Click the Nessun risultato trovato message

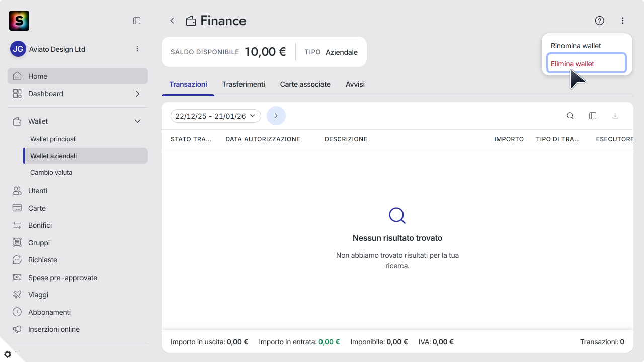[x=397, y=238]
